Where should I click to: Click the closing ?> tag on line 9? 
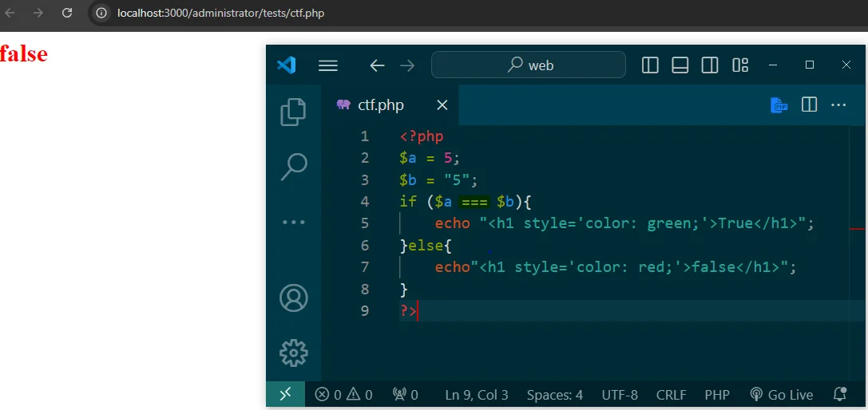point(408,311)
